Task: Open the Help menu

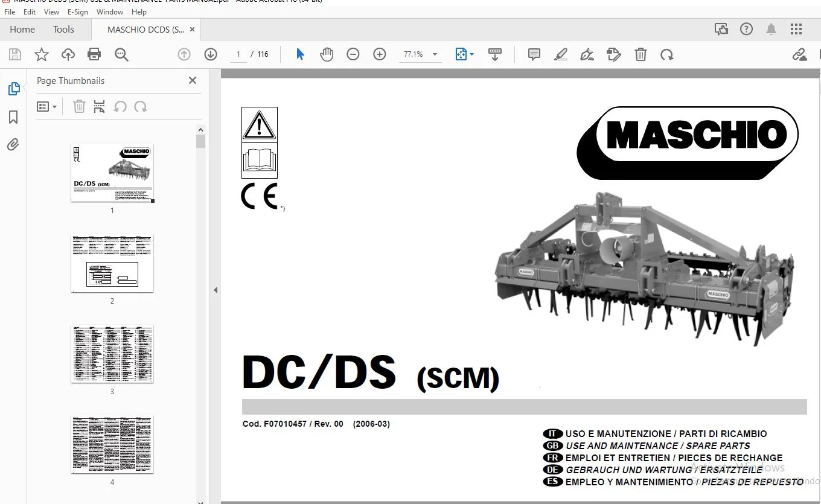Action: (139, 11)
